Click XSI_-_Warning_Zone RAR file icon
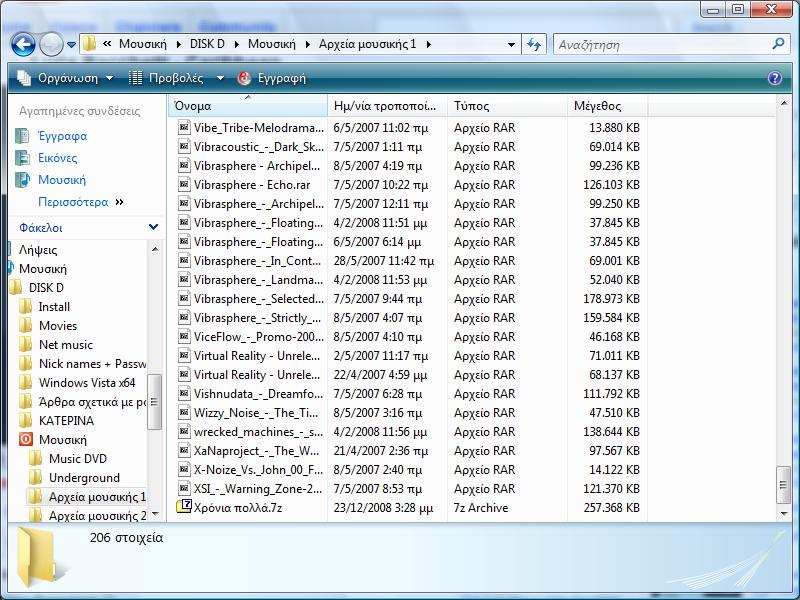This screenshot has width=800, height=600. (184, 488)
